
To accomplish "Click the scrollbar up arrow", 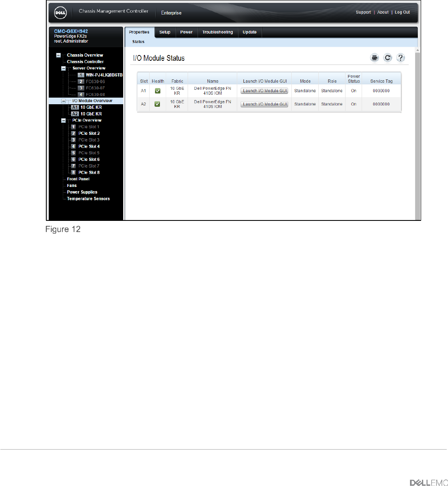I will (x=418, y=50).
